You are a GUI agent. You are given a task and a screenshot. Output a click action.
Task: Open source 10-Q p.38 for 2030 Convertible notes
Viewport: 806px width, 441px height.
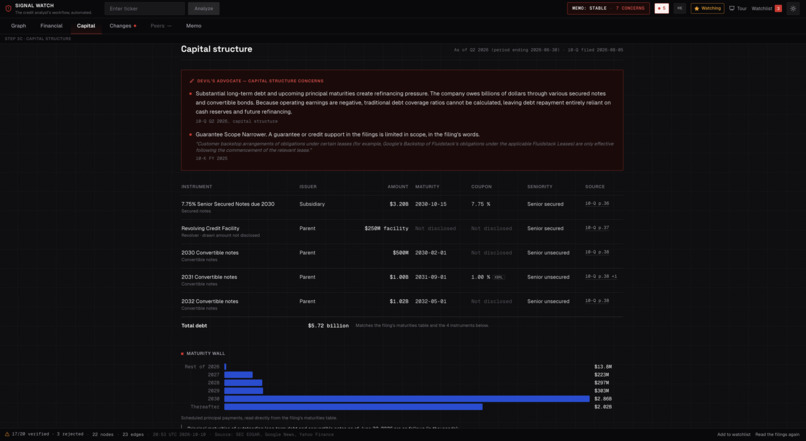click(597, 252)
